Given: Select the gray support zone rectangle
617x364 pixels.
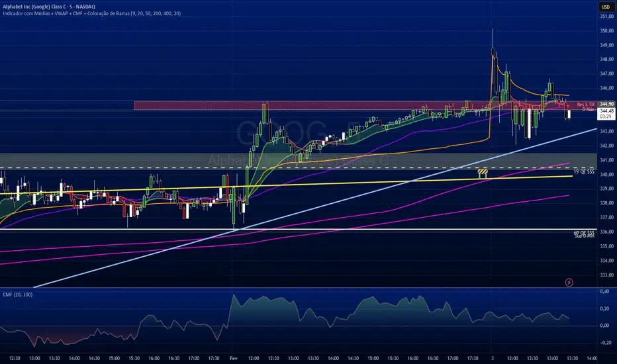Looking at the screenshot, I should [299, 161].
